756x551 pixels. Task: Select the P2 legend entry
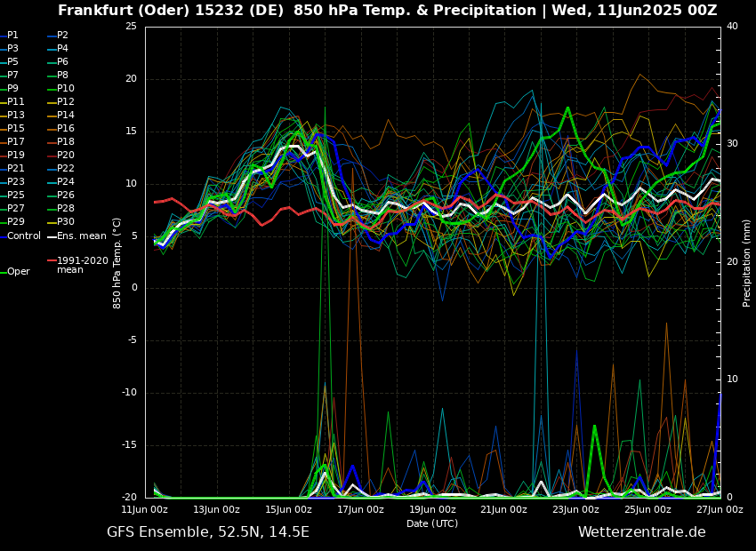[58, 36]
